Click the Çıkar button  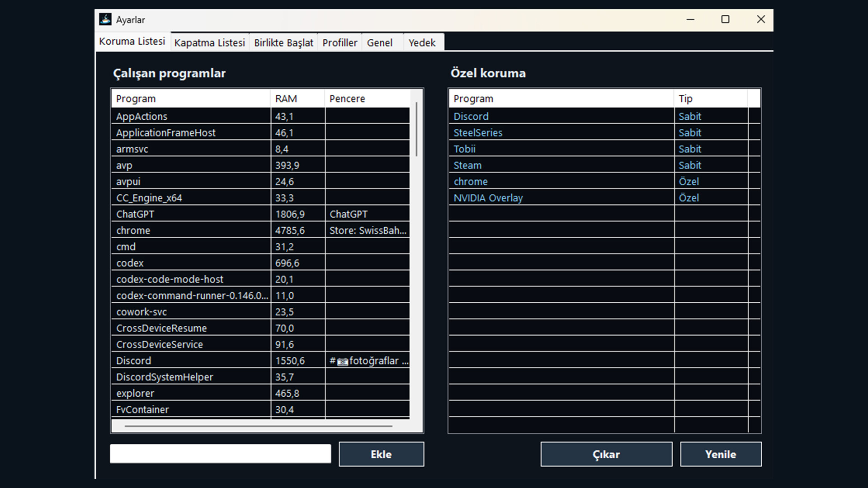[x=606, y=454]
